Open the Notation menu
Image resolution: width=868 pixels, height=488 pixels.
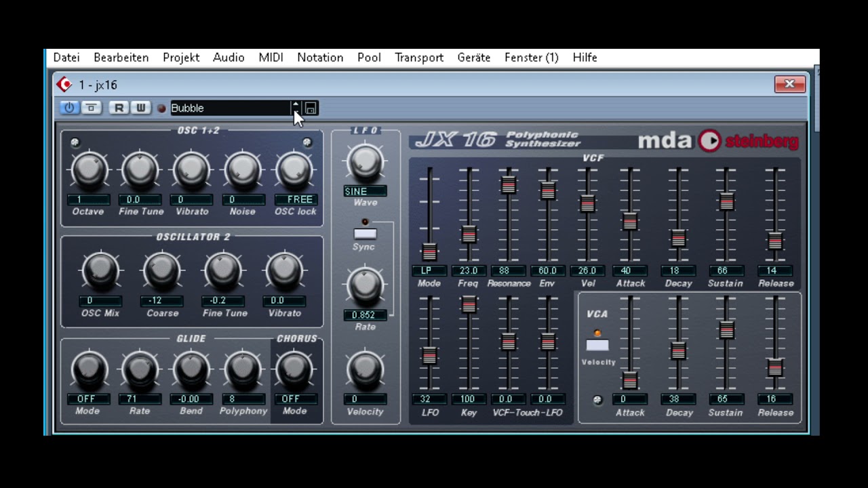[320, 58]
